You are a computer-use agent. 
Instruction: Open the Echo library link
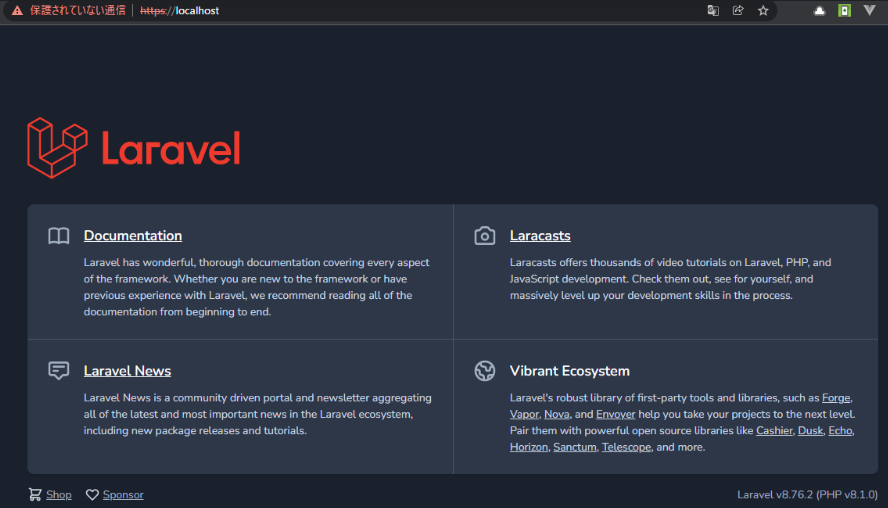[840, 431]
